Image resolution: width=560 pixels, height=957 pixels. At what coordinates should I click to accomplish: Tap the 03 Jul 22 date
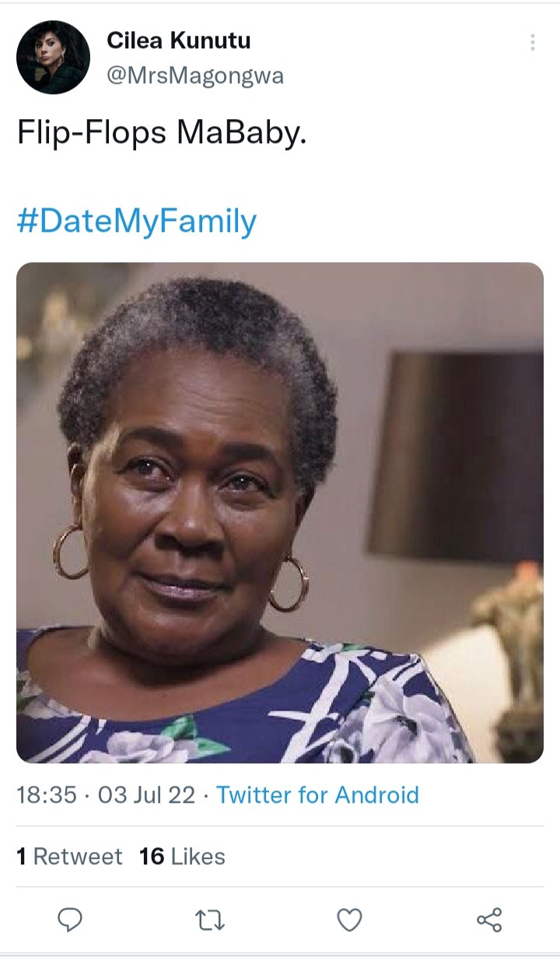(146, 795)
